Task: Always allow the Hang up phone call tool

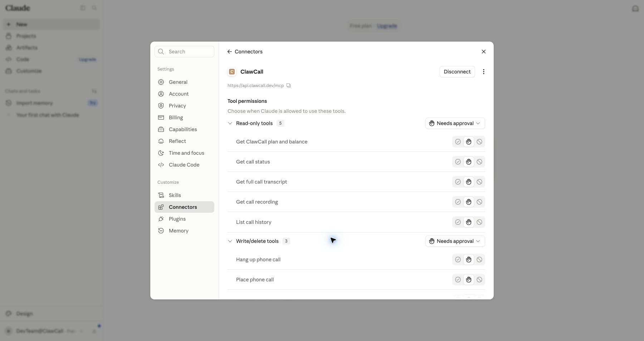Action: [x=458, y=260]
